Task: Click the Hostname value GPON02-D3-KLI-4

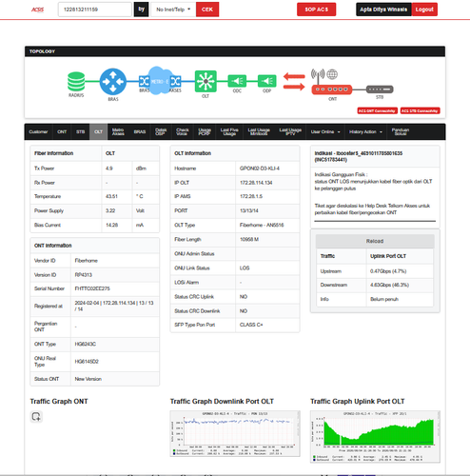Action: [260, 169]
